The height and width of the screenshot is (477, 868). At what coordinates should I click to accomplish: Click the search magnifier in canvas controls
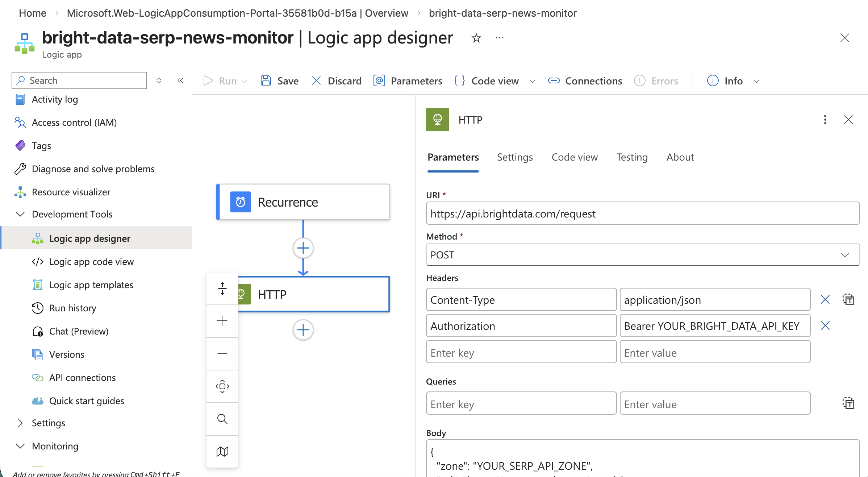click(x=222, y=419)
